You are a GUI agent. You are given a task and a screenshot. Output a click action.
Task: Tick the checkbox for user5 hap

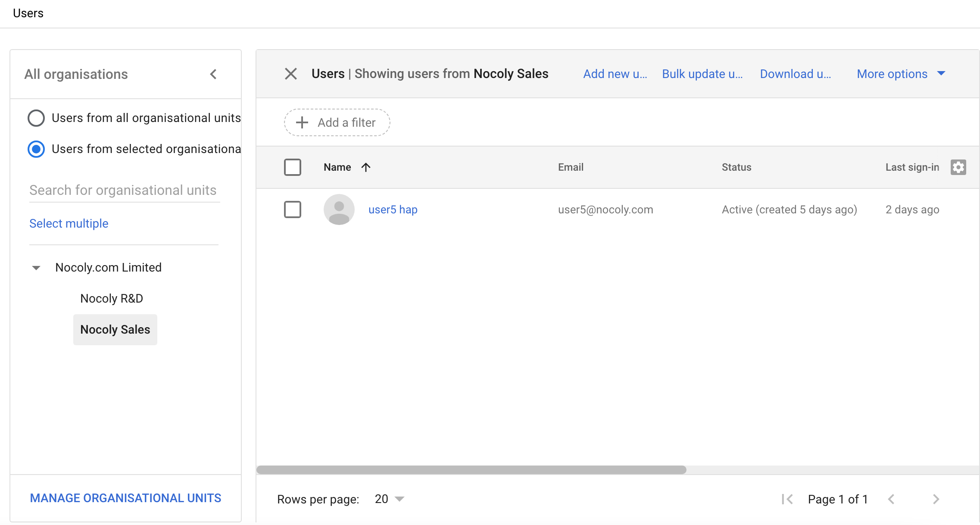pos(293,209)
